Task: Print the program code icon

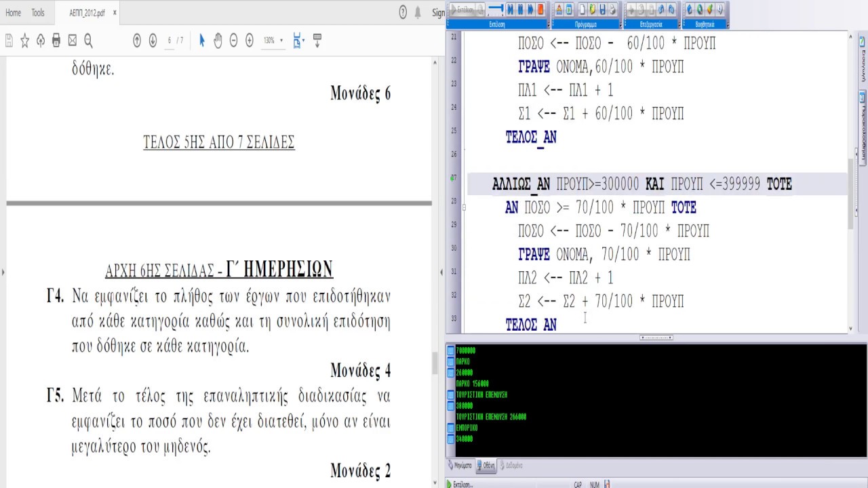Action: pyautogui.click(x=612, y=9)
